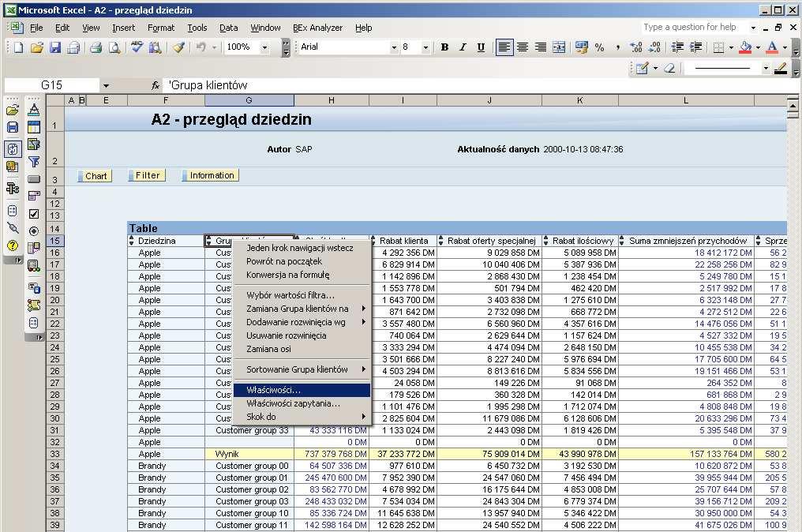Click the BEx design mode triangle icon
The width and height of the screenshot is (802, 532).
(x=34, y=110)
